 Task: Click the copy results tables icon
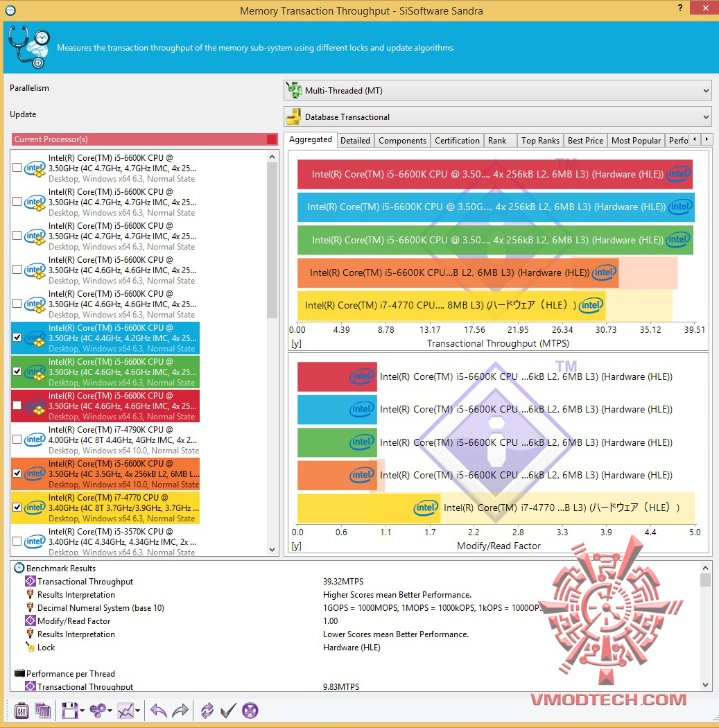(43, 711)
